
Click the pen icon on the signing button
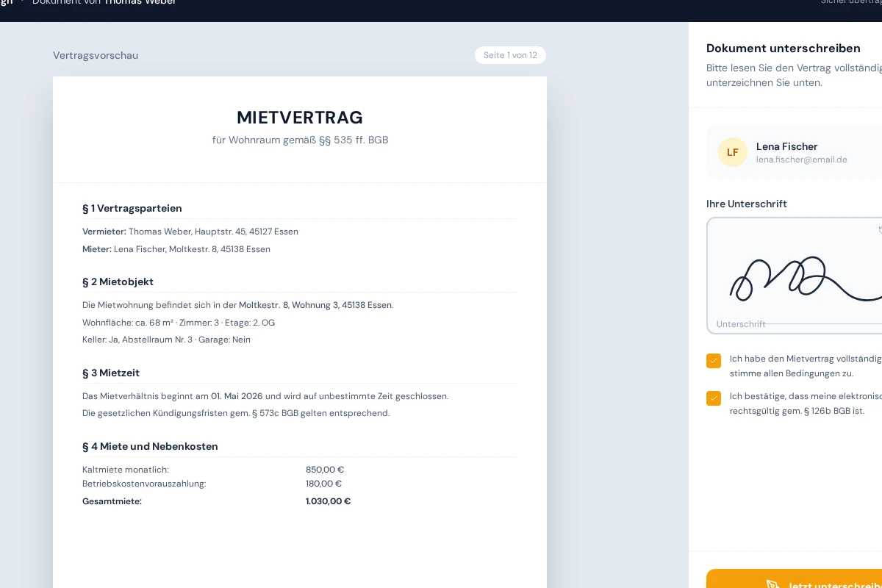click(772, 586)
